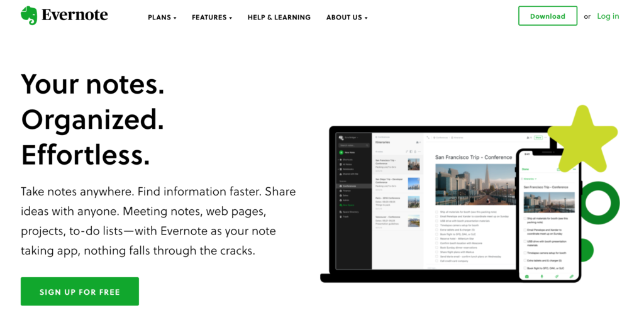Click the city photo on the phone note
Viewport: 644px width, 318px height.
[549, 202]
